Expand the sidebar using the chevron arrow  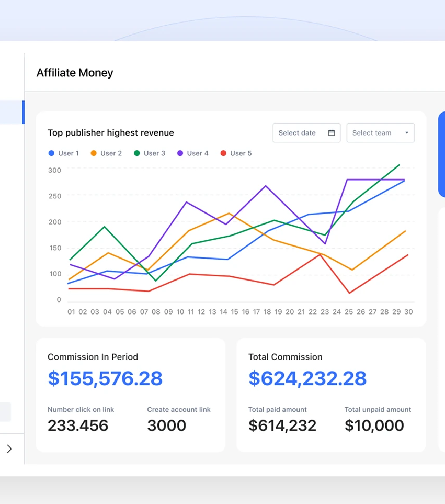9,449
